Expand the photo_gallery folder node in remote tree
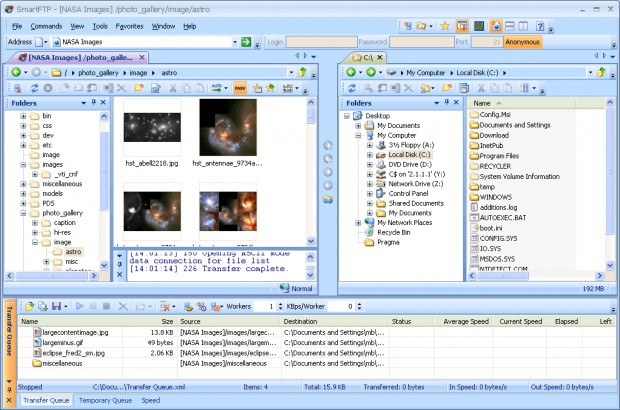Image resolution: width=620 pixels, height=410 pixels. click(x=23, y=213)
